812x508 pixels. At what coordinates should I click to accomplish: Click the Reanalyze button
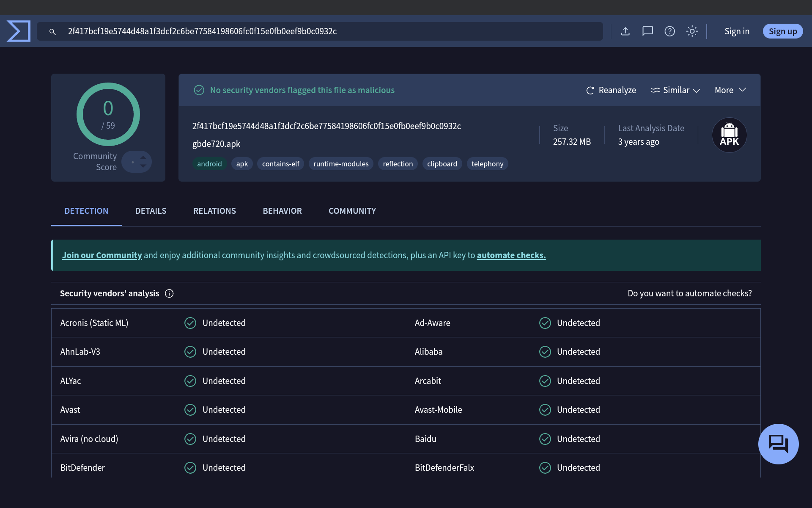(x=611, y=90)
